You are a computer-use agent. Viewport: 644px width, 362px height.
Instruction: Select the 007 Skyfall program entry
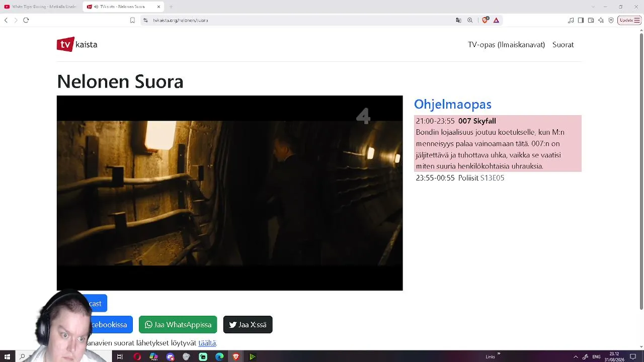498,143
